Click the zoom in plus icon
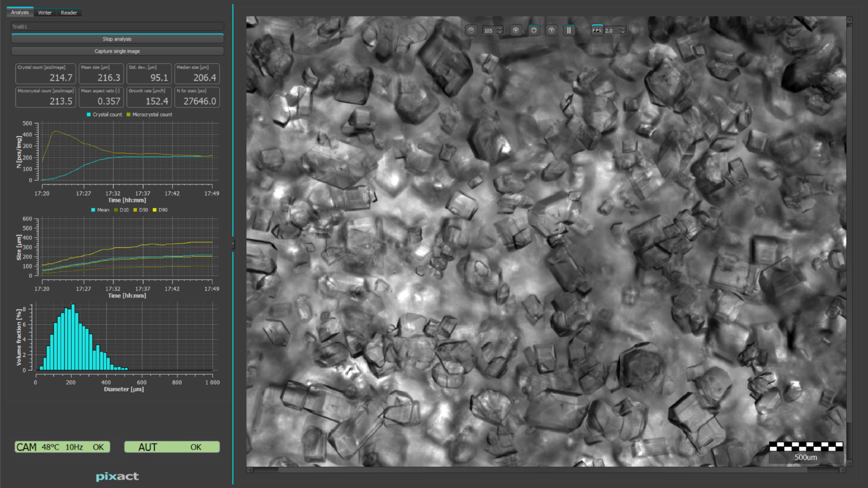 pos(515,31)
